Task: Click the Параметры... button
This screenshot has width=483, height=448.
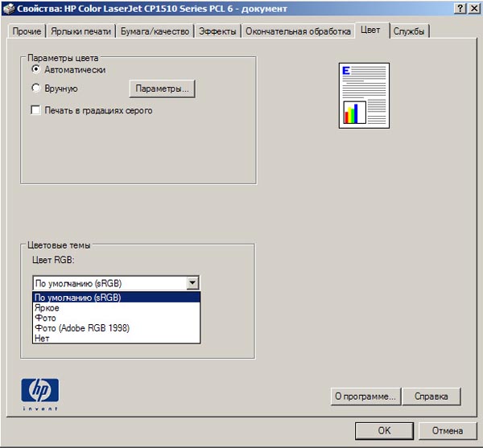Action: tap(162, 89)
